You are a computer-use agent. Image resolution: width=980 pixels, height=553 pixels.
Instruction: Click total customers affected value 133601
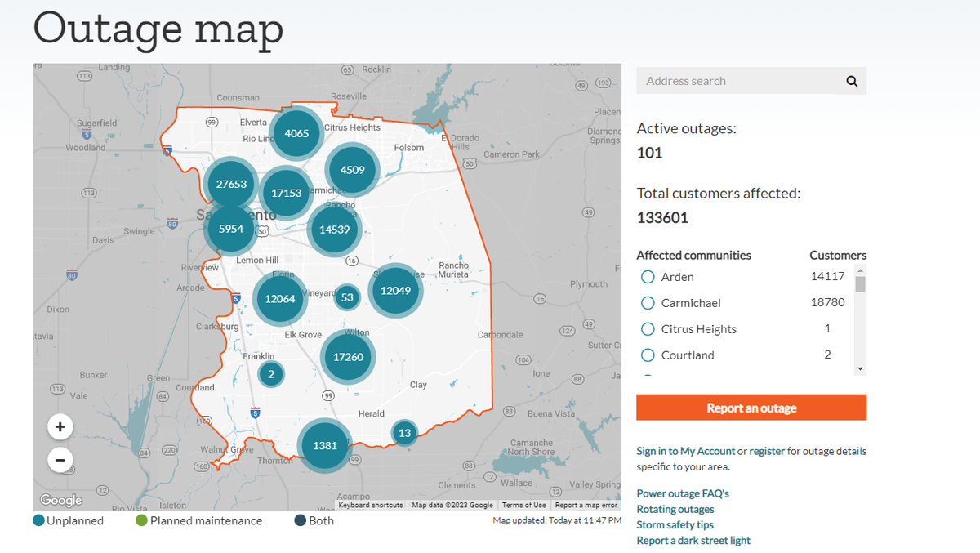click(x=662, y=218)
